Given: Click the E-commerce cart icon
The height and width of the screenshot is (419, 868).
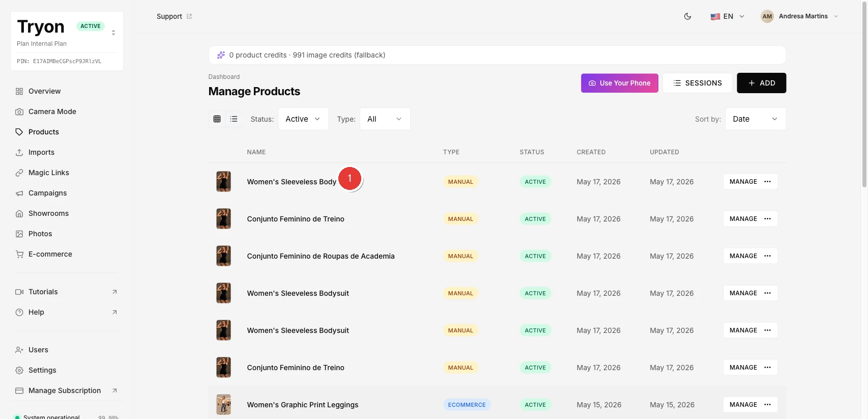Looking at the screenshot, I should point(19,254).
